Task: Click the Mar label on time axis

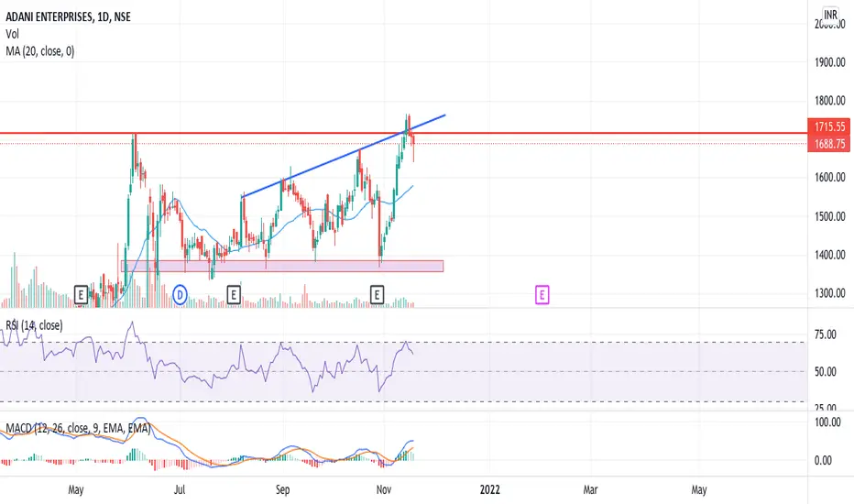Action: point(590,490)
